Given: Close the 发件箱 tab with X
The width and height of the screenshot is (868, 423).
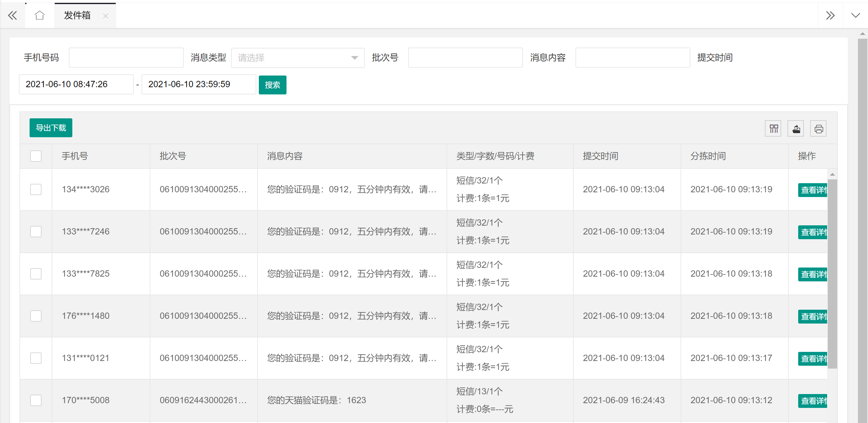Looking at the screenshot, I should click(x=105, y=16).
